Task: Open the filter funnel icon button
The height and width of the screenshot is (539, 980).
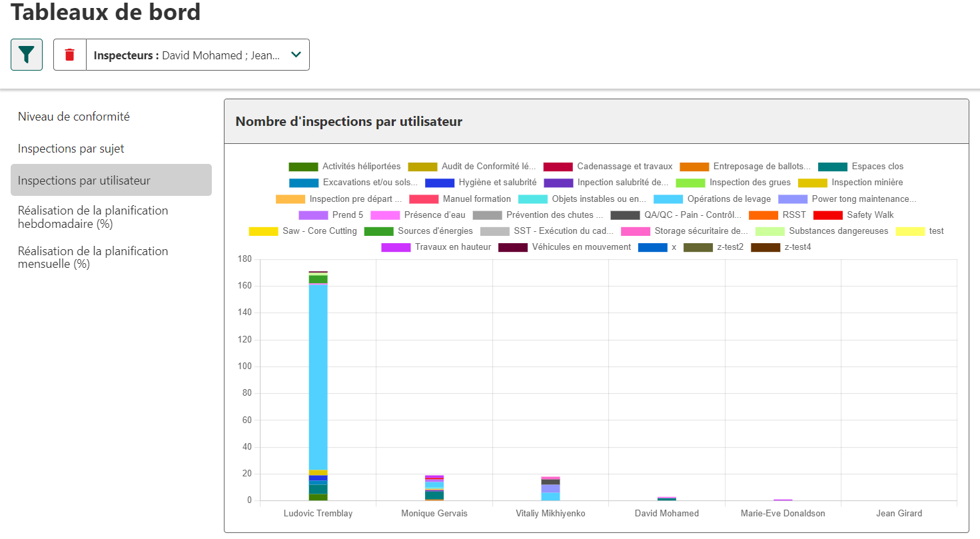Action: coord(27,55)
